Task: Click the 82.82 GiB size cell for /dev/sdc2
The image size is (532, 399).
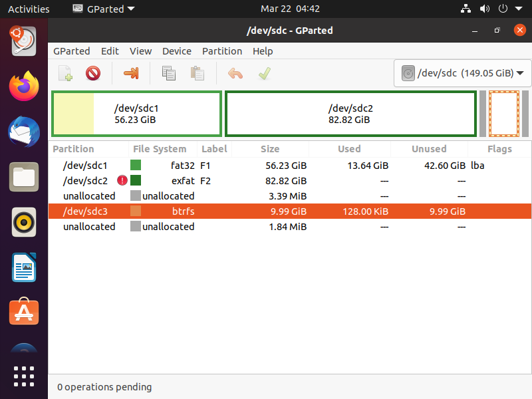Action: click(x=286, y=181)
